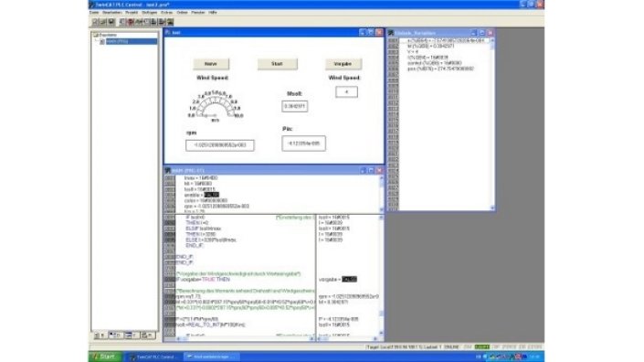
Task: Click the code editor horizontal scrollbar
Action: [x=245, y=339]
